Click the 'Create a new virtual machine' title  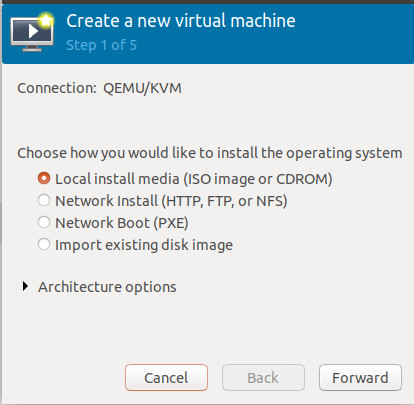[x=181, y=21]
